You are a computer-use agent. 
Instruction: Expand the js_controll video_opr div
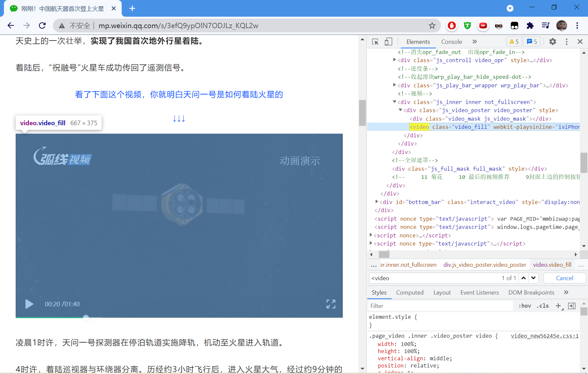coord(395,60)
